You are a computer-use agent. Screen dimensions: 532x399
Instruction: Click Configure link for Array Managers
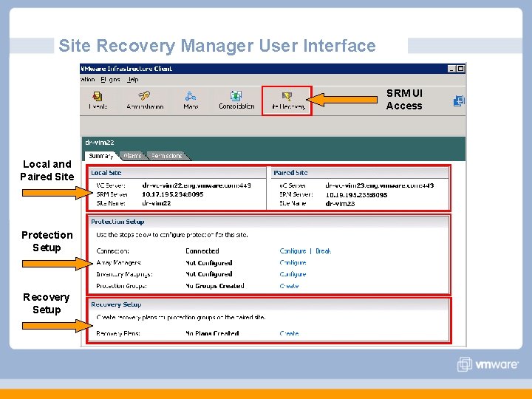coord(293,262)
